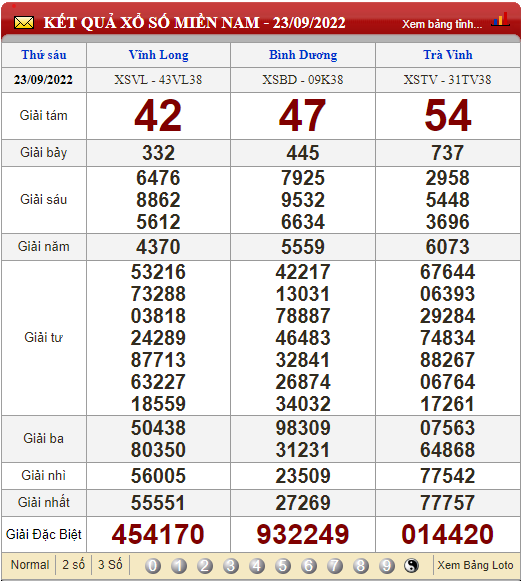
Task: Select Giải tư number 34032
Action: pos(303,404)
